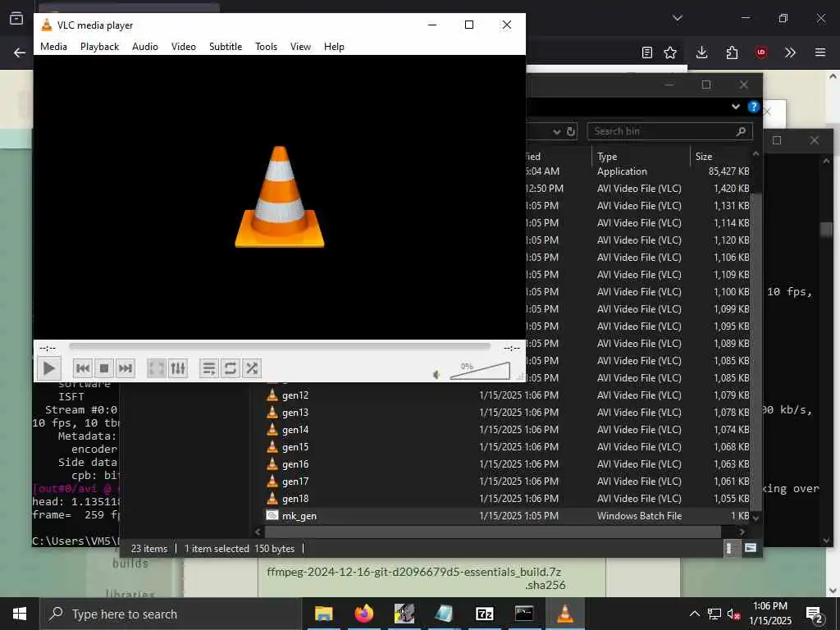Click VLC remaining time label

pyautogui.click(x=512, y=348)
